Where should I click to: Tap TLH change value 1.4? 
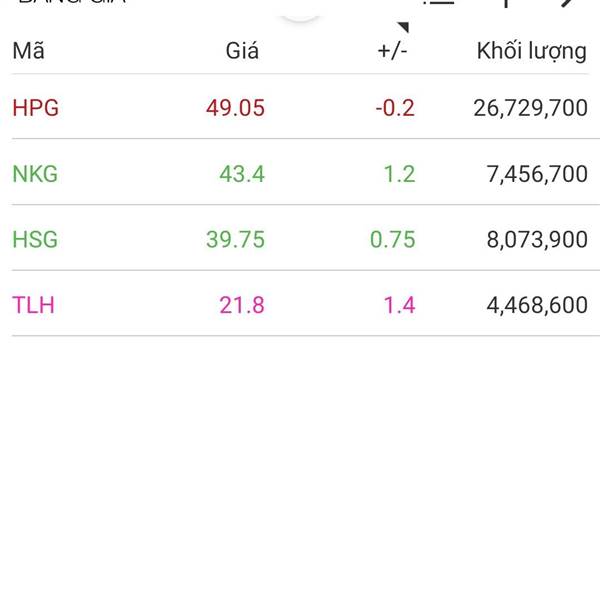[399, 305]
